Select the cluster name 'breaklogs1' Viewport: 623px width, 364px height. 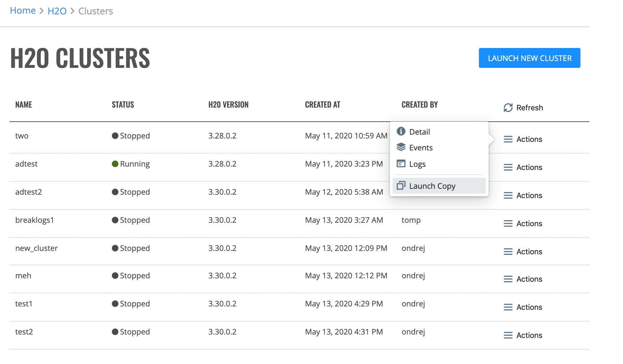(x=35, y=220)
